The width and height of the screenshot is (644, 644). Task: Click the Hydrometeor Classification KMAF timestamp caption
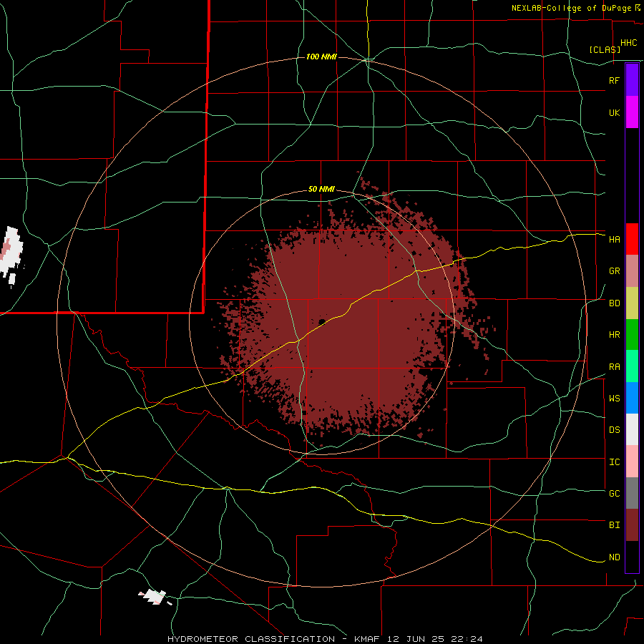pyautogui.click(x=325, y=639)
